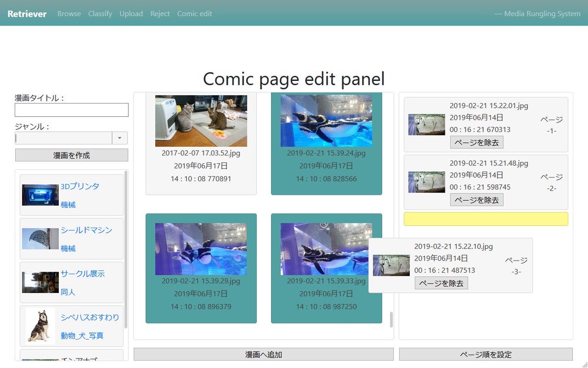Click the 漫画タイトル text field

click(72, 110)
